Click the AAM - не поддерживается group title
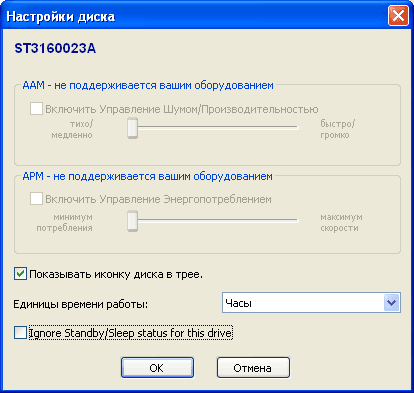Screen dimensions: 414x393 [148, 85]
